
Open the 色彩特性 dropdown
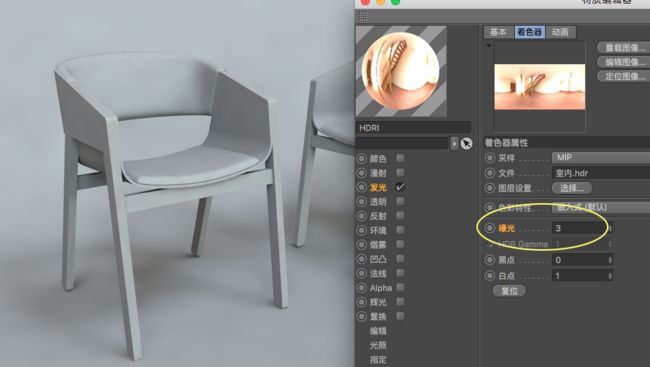tap(601, 207)
